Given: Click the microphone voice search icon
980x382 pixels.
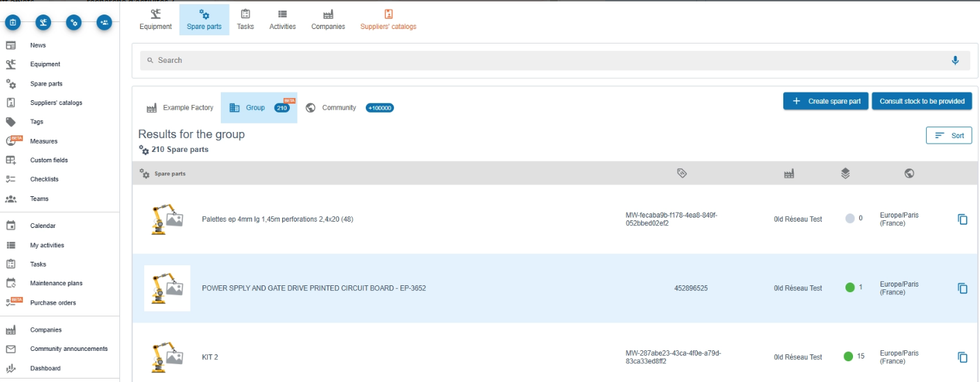Looking at the screenshot, I should coord(955,61).
